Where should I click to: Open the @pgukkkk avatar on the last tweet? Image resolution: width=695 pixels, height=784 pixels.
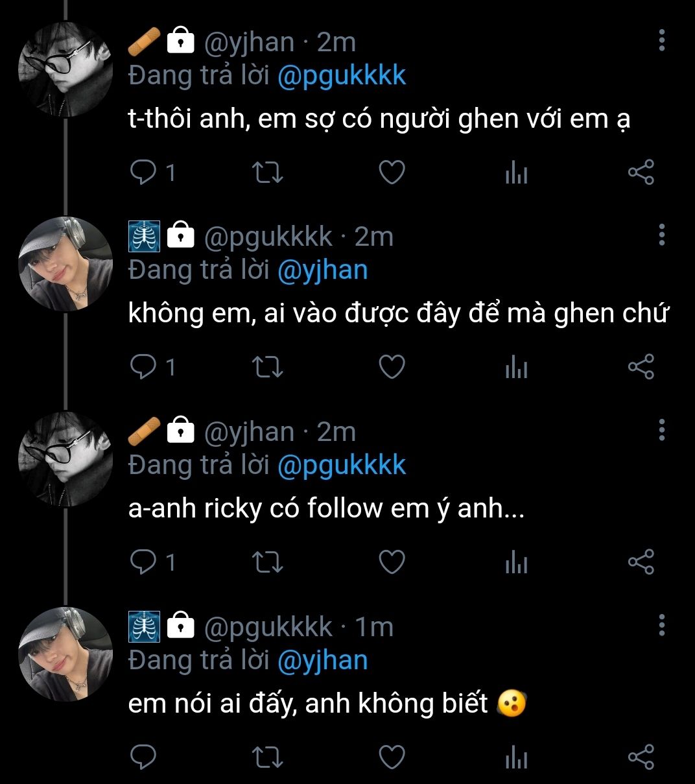pyautogui.click(x=65, y=654)
